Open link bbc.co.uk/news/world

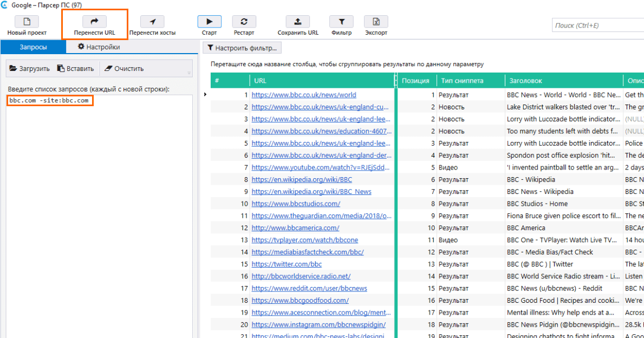pyautogui.click(x=304, y=95)
